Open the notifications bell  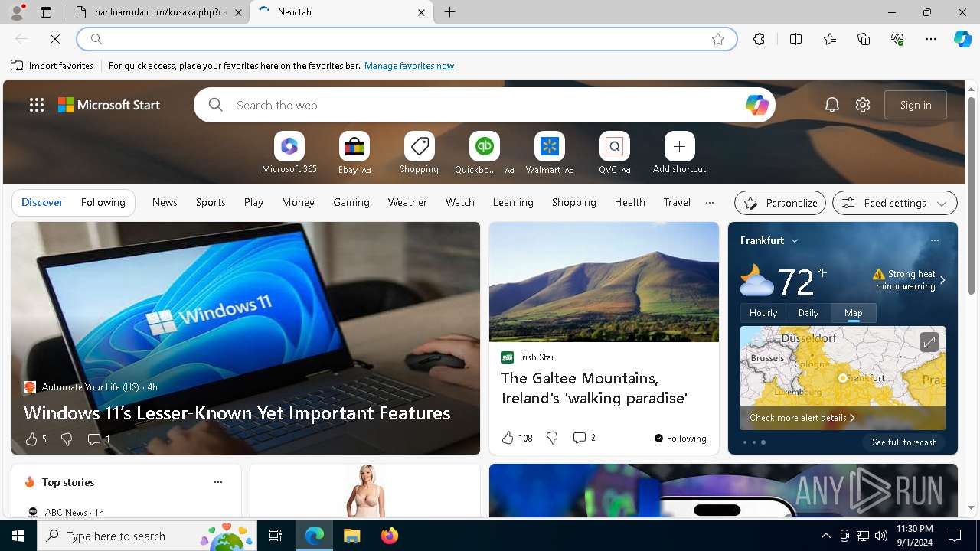click(832, 105)
